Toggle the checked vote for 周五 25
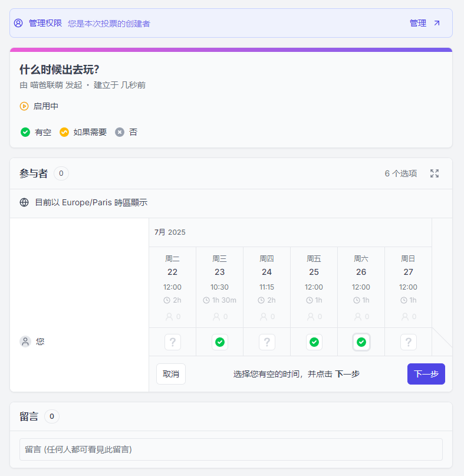This screenshot has height=476, width=464. (314, 342)
